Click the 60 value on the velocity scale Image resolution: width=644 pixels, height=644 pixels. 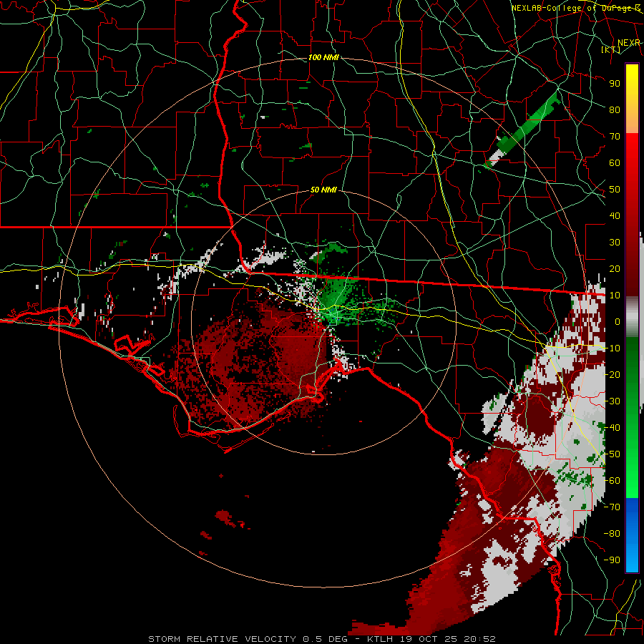[615, 162]
